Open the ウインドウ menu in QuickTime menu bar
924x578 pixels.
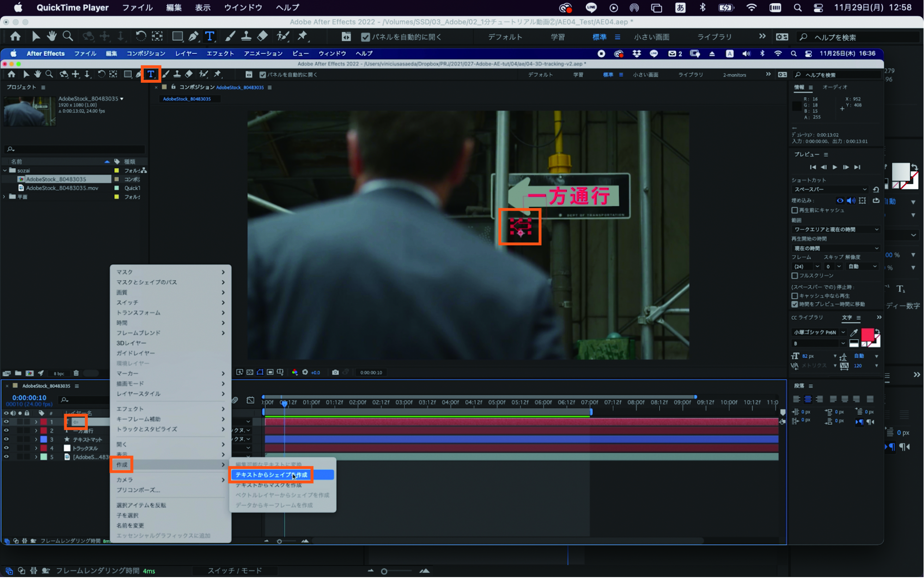pyautogui.click(x=243, y=7)
